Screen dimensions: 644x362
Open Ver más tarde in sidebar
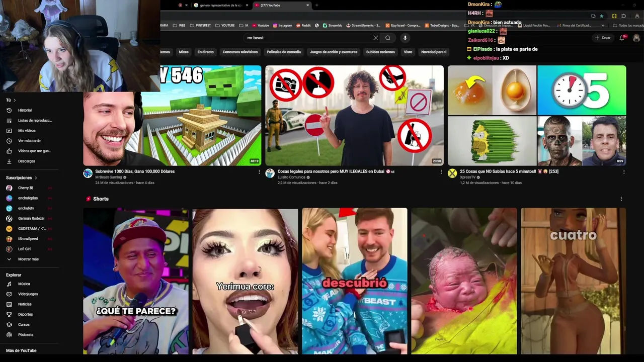(23, 141)
